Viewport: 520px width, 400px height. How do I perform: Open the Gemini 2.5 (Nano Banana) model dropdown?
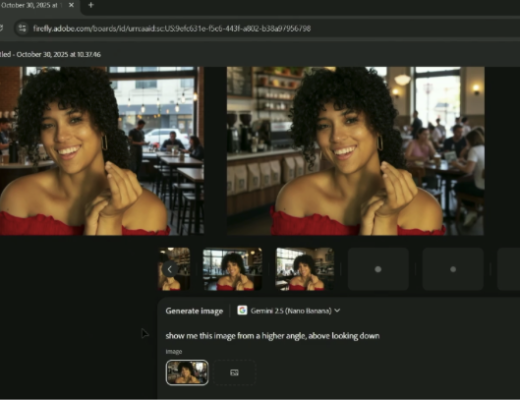[x=289, y=311]
